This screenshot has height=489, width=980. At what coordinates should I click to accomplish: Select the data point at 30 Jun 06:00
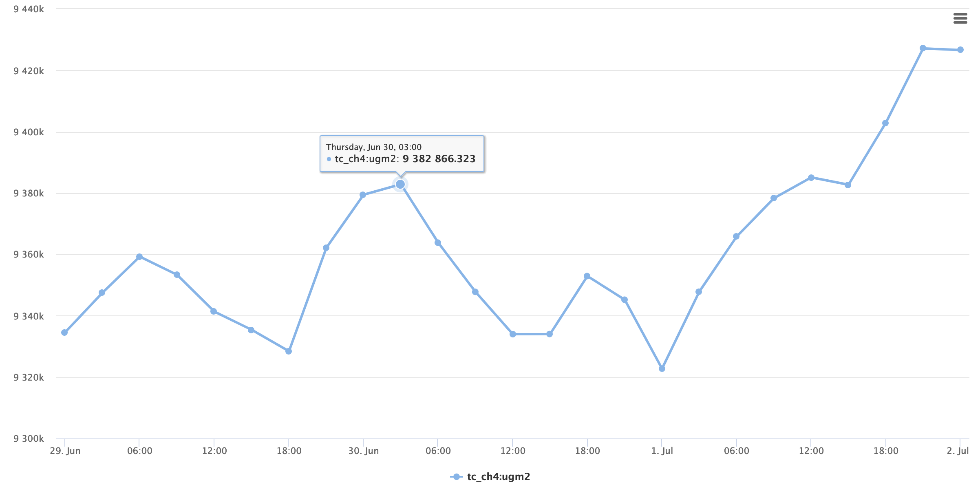[438, 243]
